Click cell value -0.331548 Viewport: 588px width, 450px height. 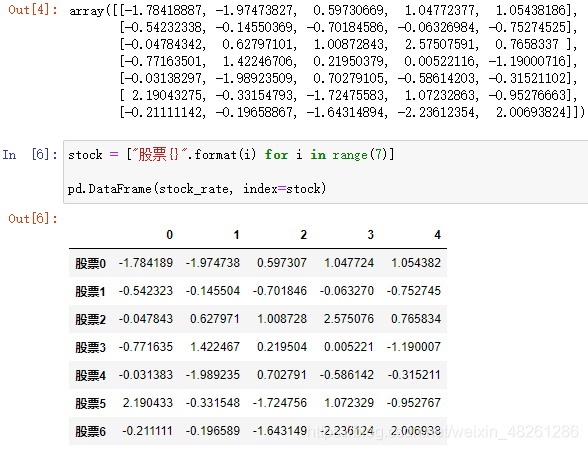click(x=213, y=403)
